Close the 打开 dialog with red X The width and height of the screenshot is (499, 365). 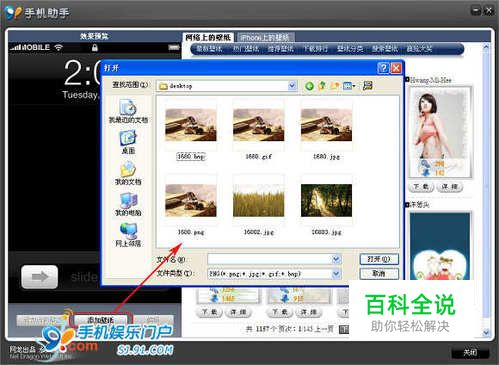(x=396, y=68)
